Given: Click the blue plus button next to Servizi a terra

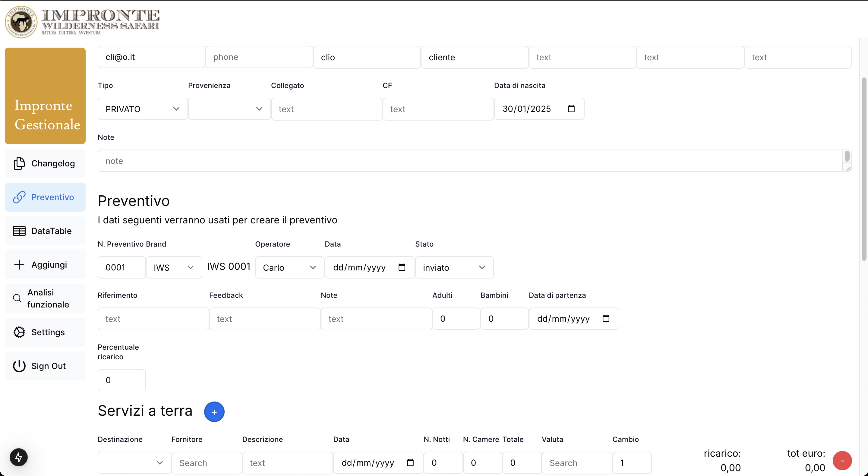Looking at the screenshot, I should [214, 412].
